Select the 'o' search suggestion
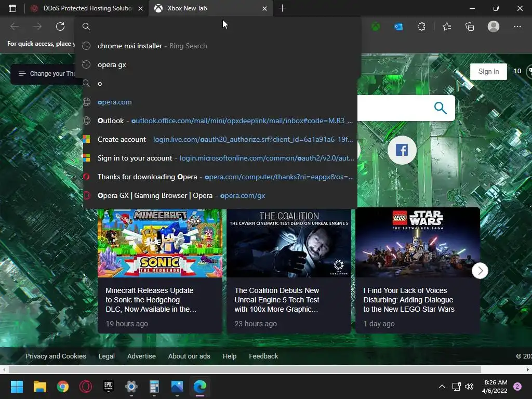Screen dimensions: 532x399 pyautogui.click(x=220, y=83)
